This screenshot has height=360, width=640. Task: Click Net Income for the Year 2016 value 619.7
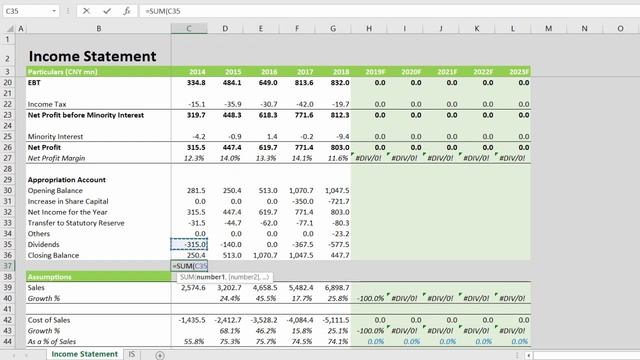click(261, 212)
